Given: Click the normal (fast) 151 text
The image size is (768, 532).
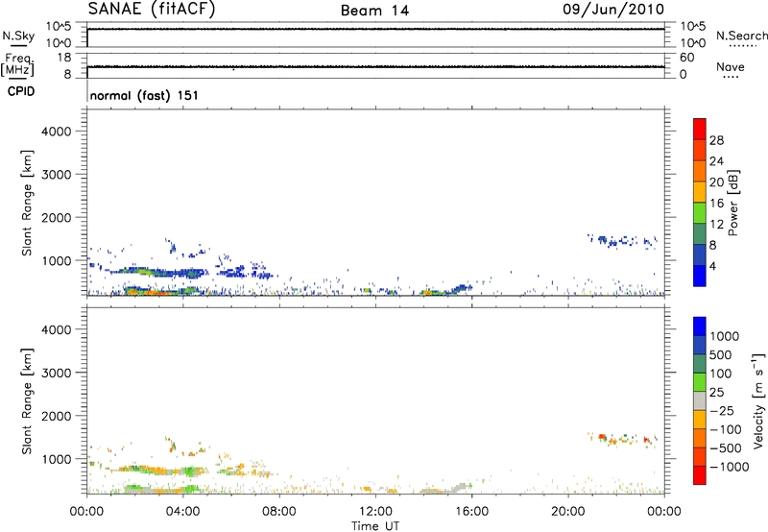Looking at the screenshot, I should point(144,95).
